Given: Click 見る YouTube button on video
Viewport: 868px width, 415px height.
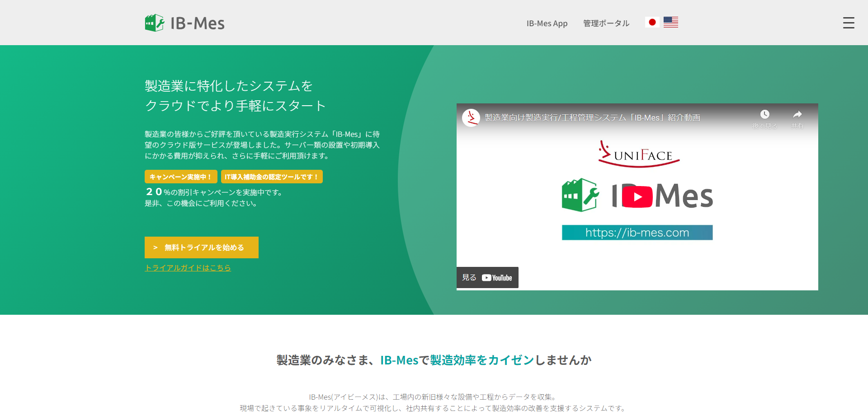Looking at the screenshot, I should point(487,277).
